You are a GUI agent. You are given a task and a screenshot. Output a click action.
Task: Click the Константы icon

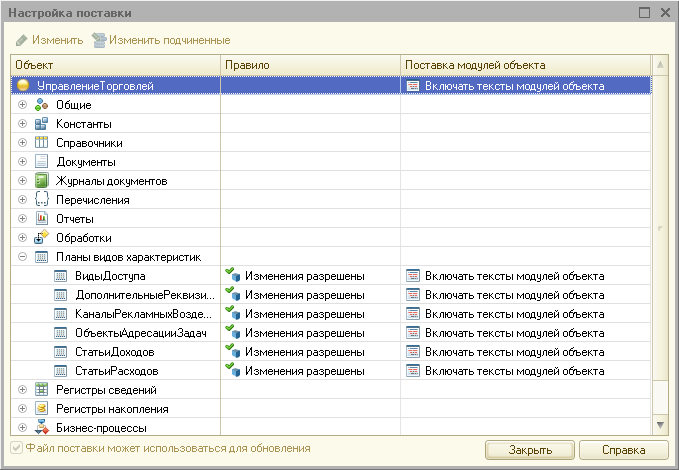pyautogui.click(x=42, y=124)
